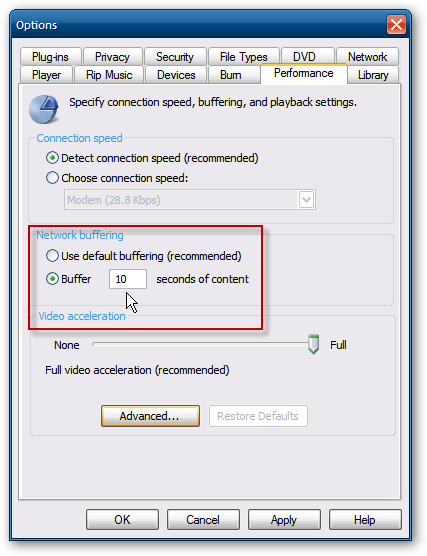Click the Performance globe icon
Image resolution: width=427 pixels, height=556 pixels.
click(x=44, y=109)
